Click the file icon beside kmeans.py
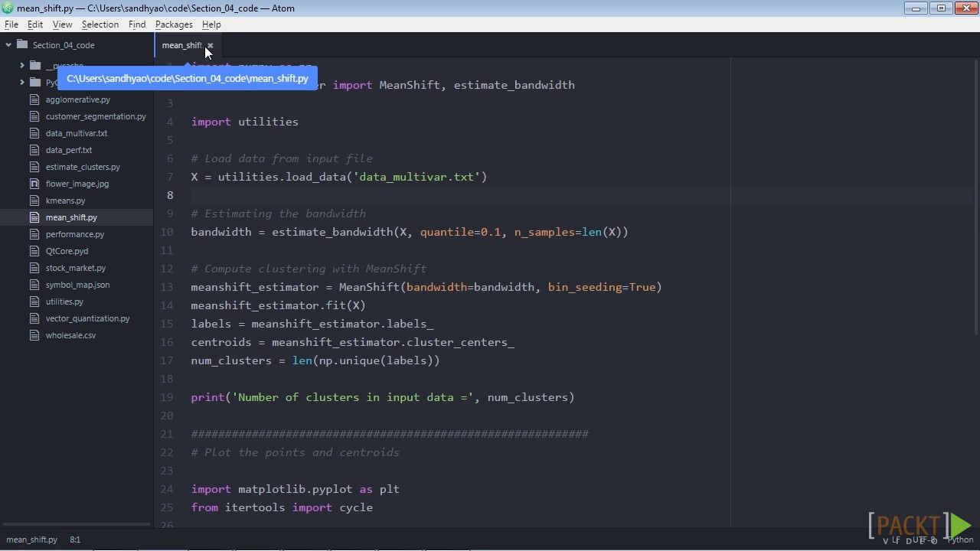The width and height of the screenshot is (980, 551). pyautogui.click(x=34, y=201)
